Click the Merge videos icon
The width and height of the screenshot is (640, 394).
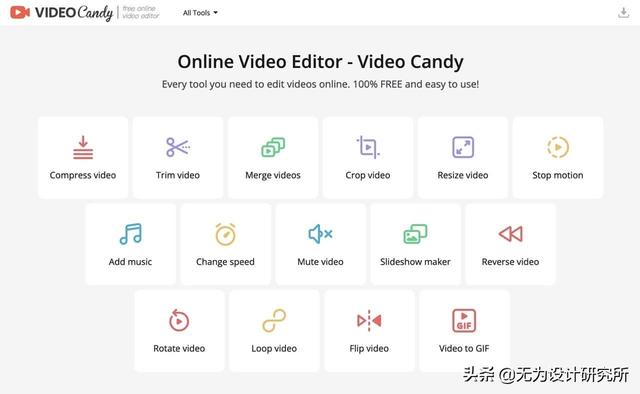point(273,147)
